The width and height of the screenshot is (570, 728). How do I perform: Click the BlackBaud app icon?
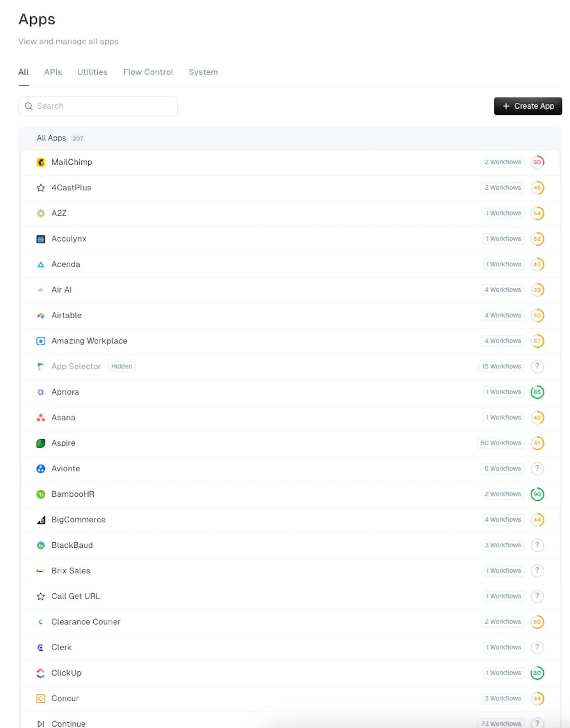coord(41,545)
